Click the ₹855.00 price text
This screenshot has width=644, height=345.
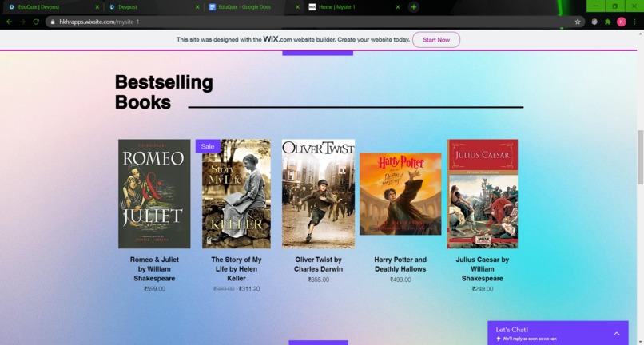318,280
